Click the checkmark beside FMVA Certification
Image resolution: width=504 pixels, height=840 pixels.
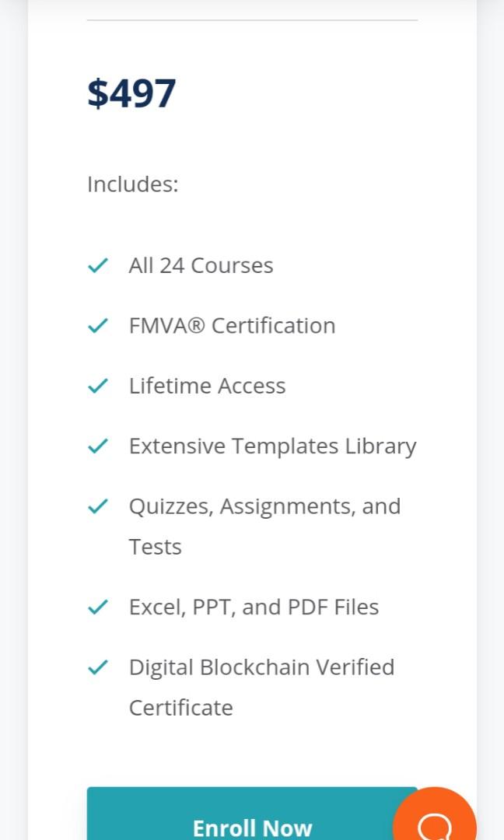coord(97,325)
